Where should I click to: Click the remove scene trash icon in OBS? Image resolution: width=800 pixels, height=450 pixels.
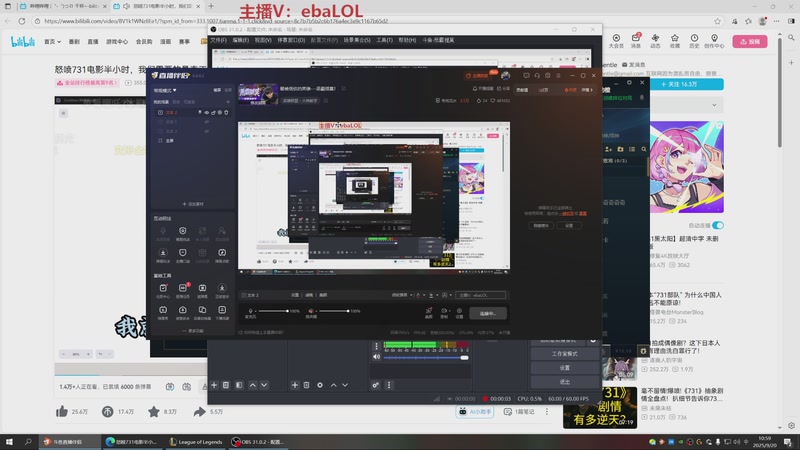(x=226, y=385)
